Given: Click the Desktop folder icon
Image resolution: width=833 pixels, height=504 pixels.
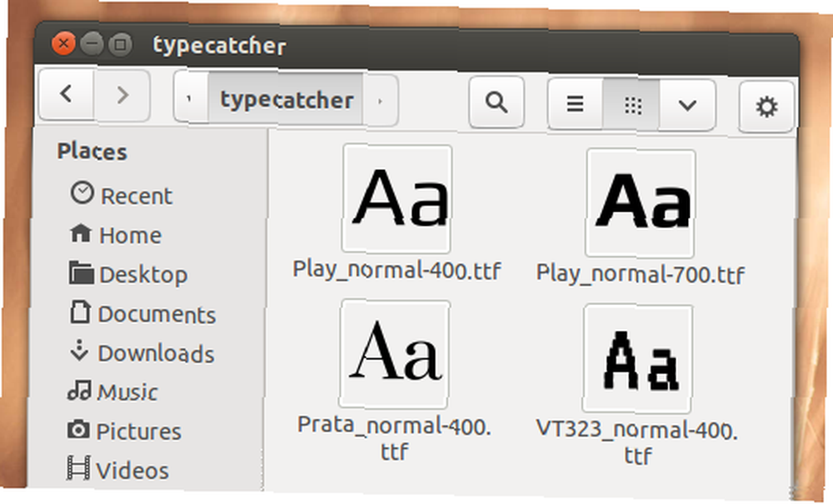Looking at the screenshot, I should tap(81, 272).
